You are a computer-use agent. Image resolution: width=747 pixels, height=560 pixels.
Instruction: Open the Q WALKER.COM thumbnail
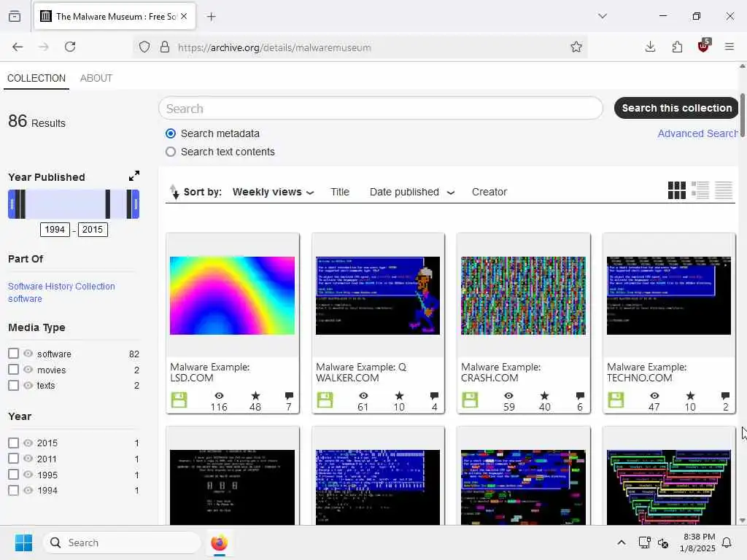[x=378, y=296]
